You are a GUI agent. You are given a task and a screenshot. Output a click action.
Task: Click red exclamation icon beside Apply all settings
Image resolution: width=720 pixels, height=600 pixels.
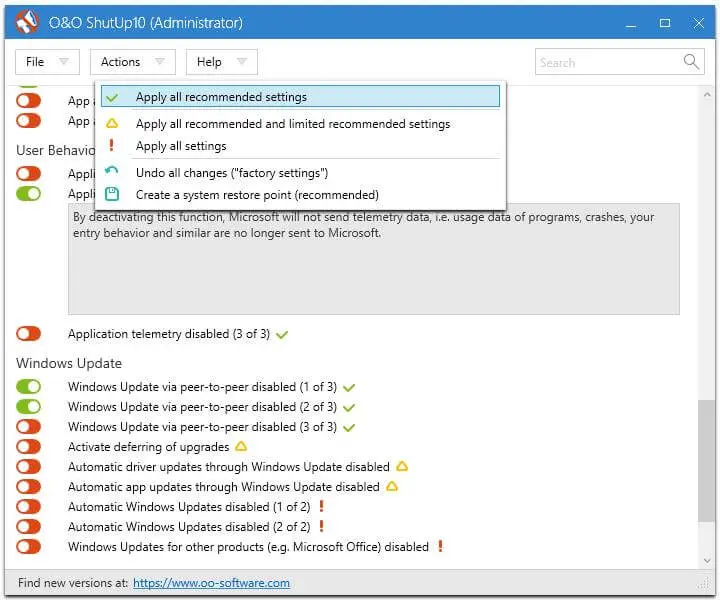[111, 146]
